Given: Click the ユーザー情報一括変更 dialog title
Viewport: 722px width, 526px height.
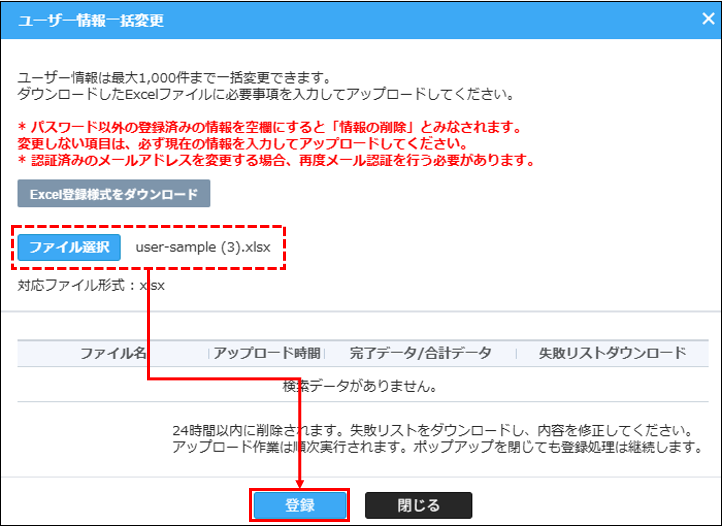Looking at the screenshot, I should point(92,20).
